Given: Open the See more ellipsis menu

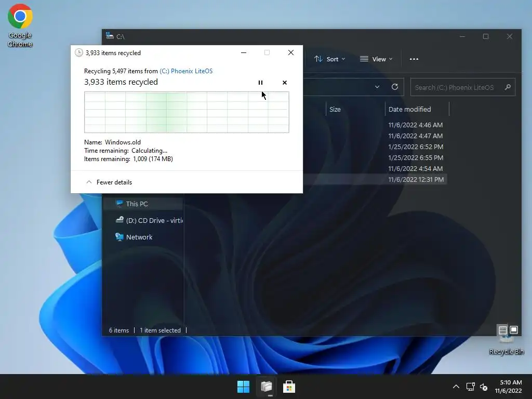Looking at the screenshot, I should 414,59.
